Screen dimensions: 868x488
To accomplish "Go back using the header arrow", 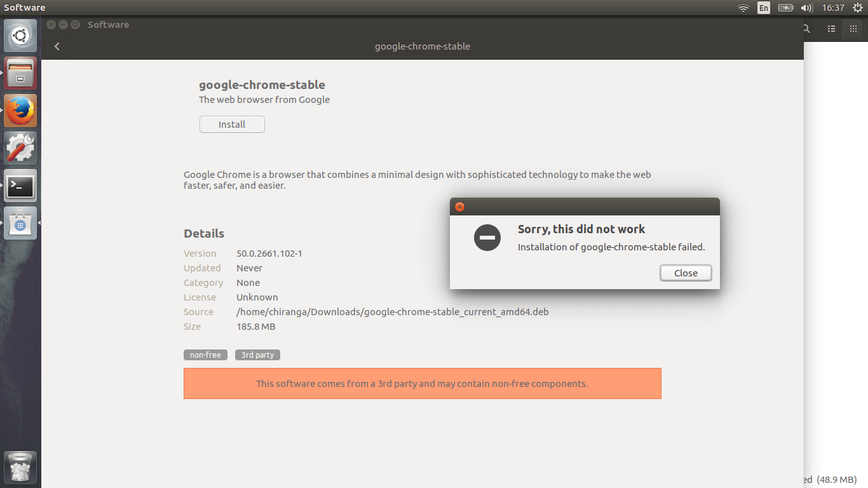I will point(57,46).
